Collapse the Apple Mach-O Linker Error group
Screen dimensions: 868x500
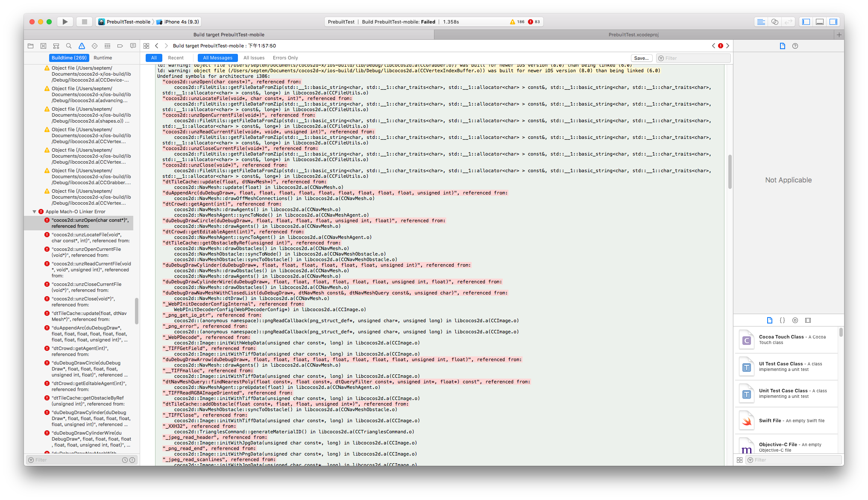click(x=34, y=212)
